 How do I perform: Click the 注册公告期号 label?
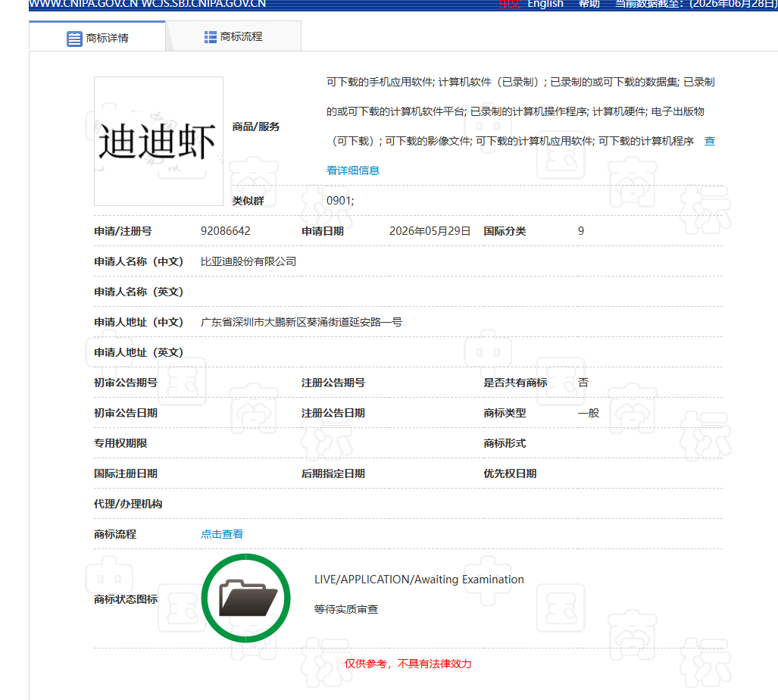tap(333, 383)
